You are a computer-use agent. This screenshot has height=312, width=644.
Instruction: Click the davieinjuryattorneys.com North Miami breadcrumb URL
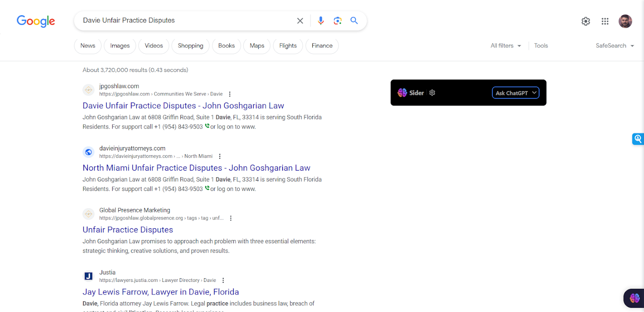[x=156, y=156]
